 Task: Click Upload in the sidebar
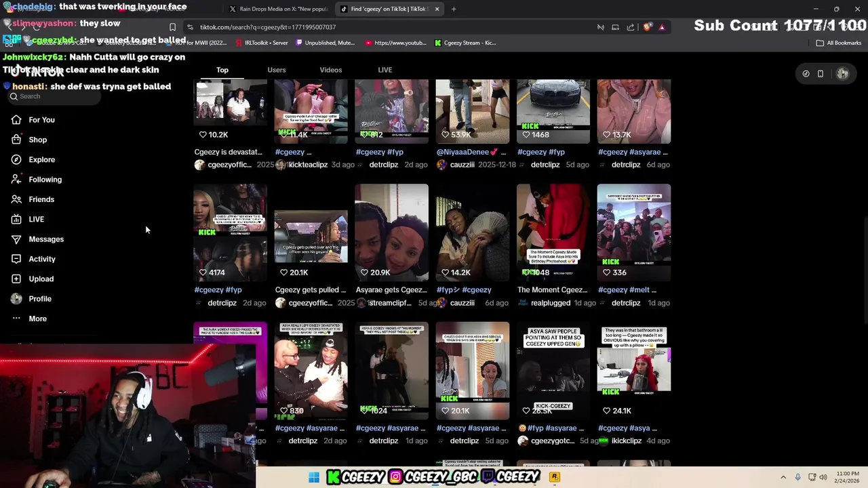pos(41,279)
